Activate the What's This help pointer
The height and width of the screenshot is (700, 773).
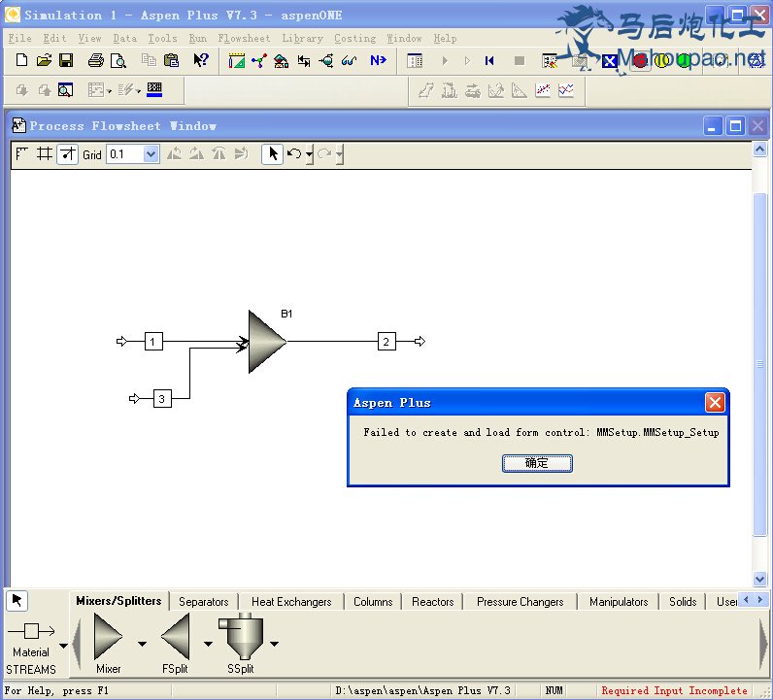click(x=201, y=60)
